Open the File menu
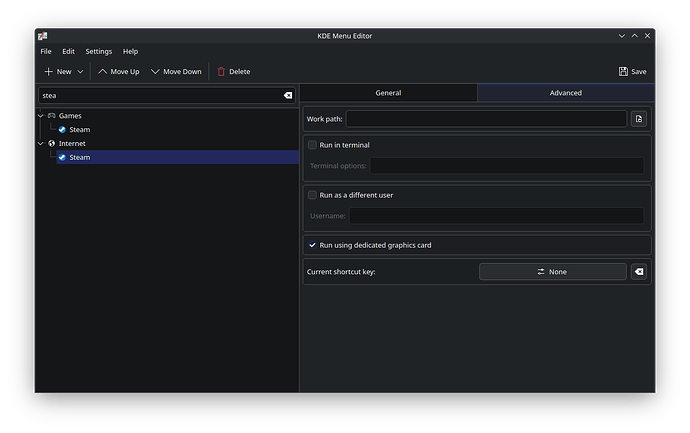Viewport: 690px width, 433px height. tap(46, 51)
